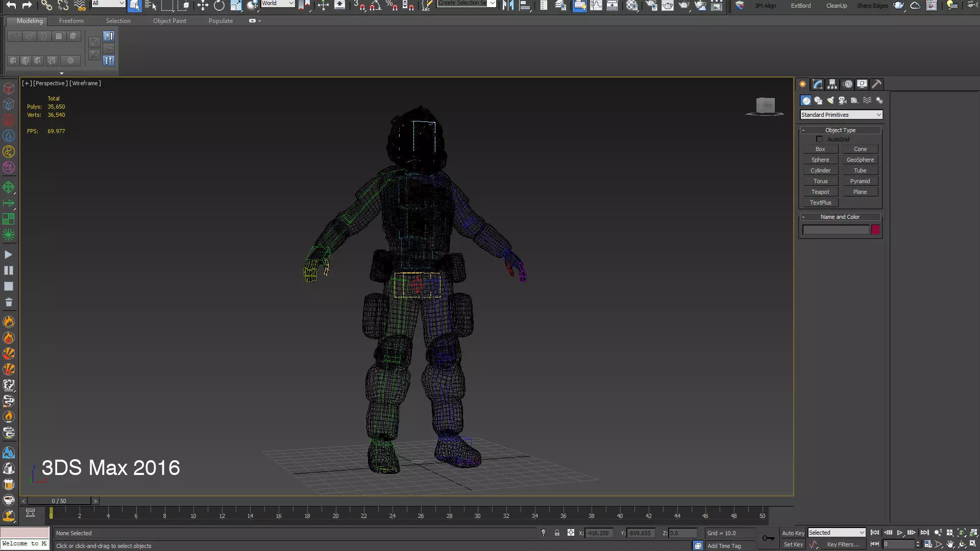Select the Shapes category icon

818,101
